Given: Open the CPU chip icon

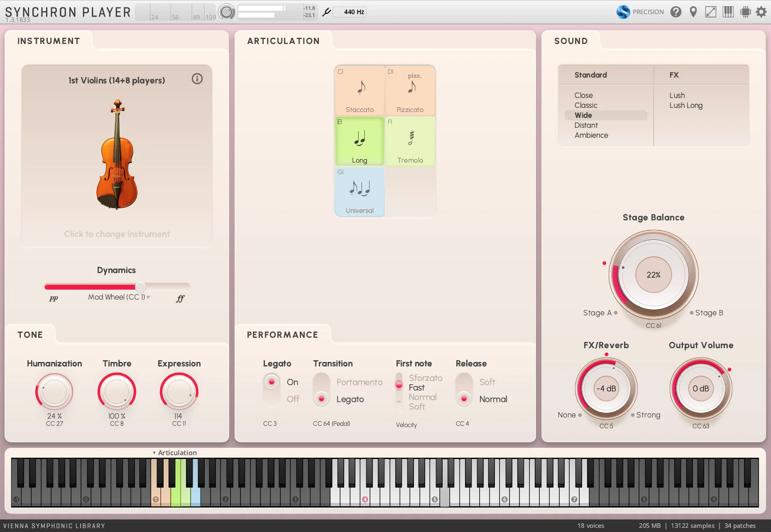Looking at the screenshot, I should [745, 12].
